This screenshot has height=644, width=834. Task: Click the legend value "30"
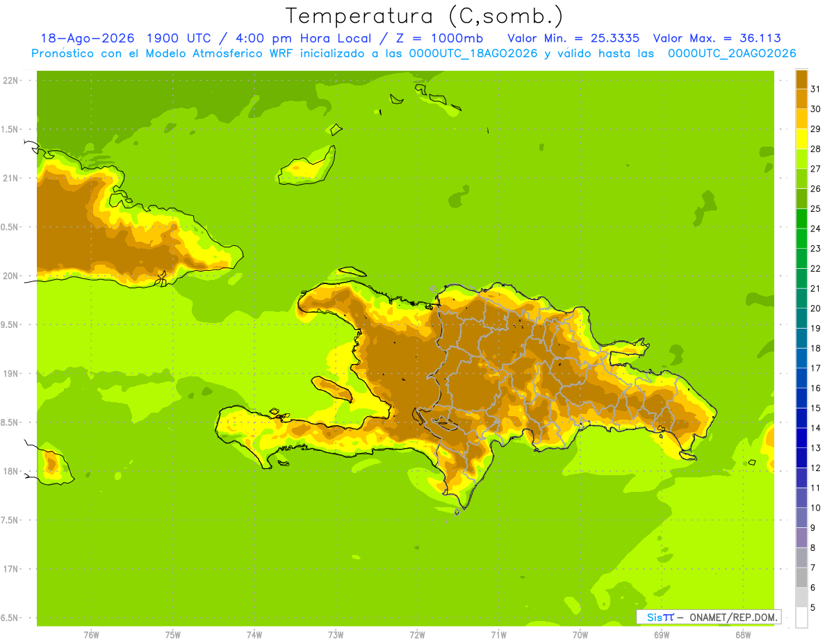815,109
